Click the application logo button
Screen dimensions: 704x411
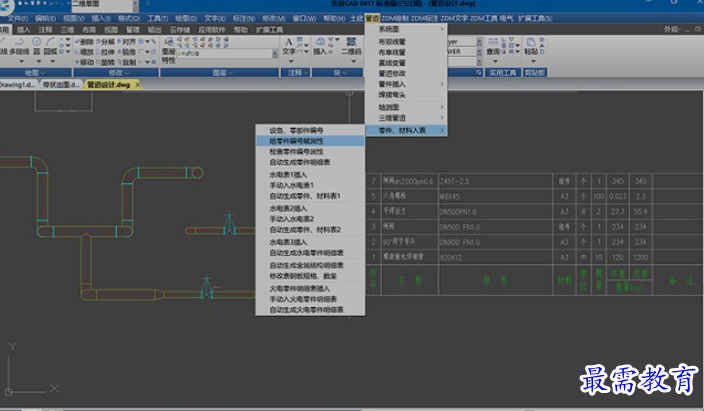pos(6,6)
